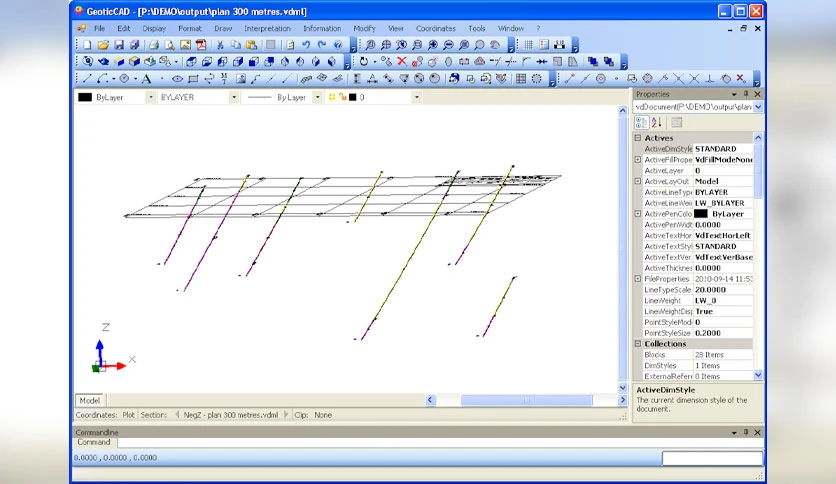Click the Properties panel options arrow
This screenshot has width=836, height=484.
coord(734,94)
